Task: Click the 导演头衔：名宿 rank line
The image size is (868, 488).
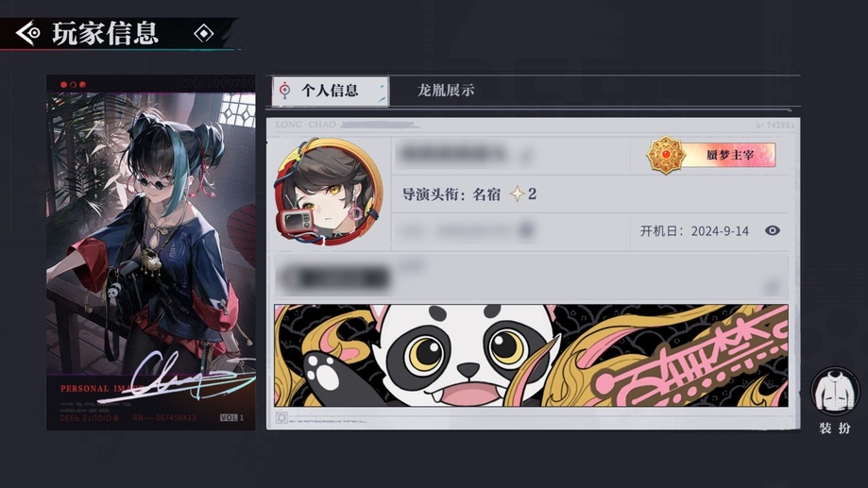Action: tap(468, 194)
